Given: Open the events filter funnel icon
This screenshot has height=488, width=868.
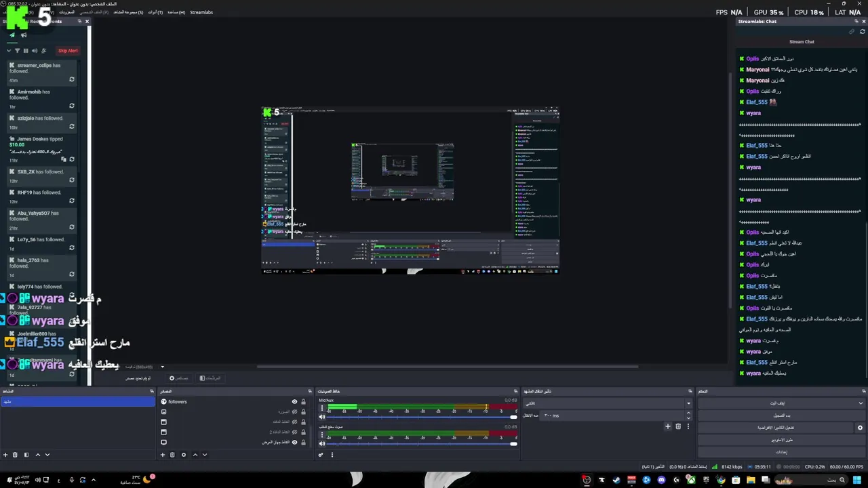Looking at the screenshot, I should pyautogui.click(x=18, y=51).
